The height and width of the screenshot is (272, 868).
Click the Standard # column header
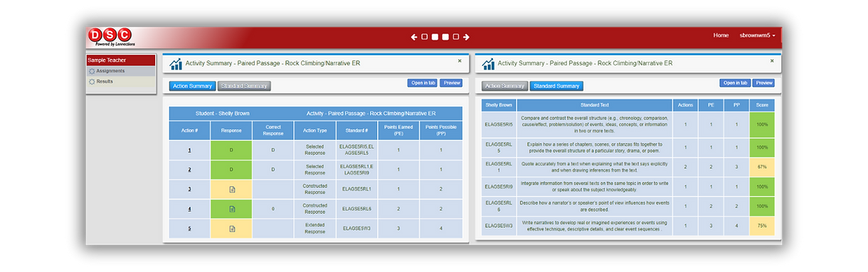pyautogui.click(x=356, y=130)
